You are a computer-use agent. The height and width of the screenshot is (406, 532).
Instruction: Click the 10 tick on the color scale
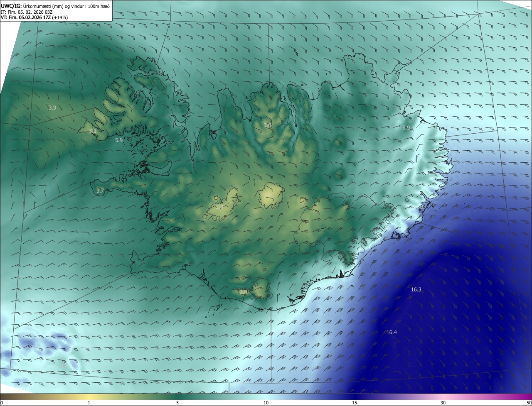pos(266,403)
